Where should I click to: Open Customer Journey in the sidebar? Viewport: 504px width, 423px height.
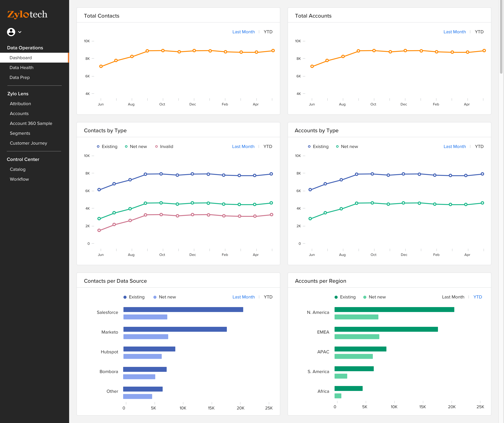(28, 143)
